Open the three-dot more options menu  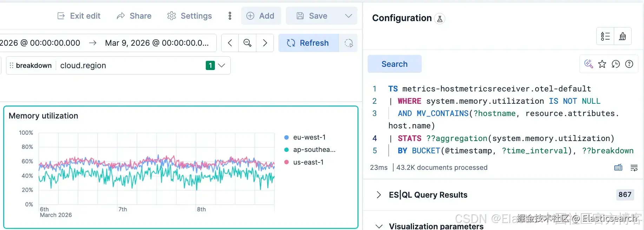click(x=230, y=16)
